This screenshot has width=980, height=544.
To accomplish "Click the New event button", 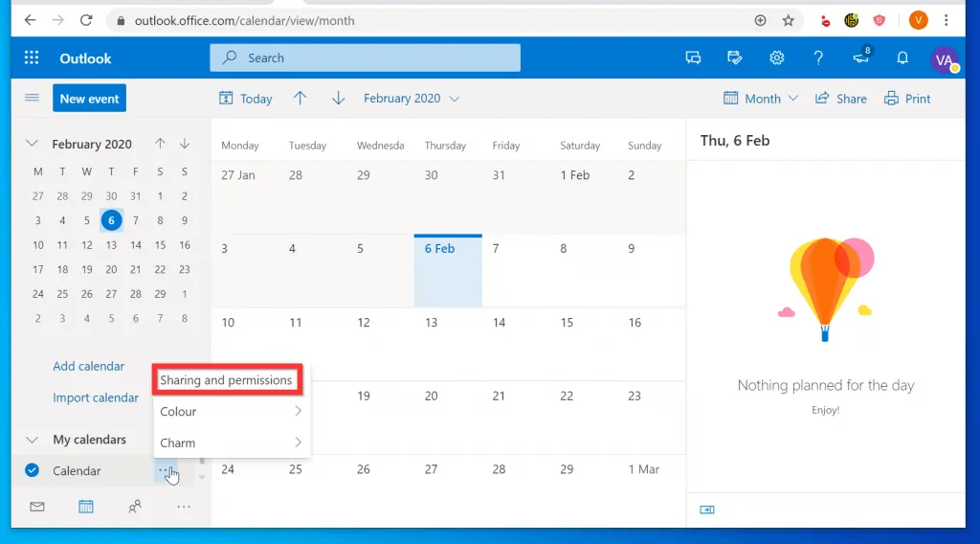I will click(89, 99).
